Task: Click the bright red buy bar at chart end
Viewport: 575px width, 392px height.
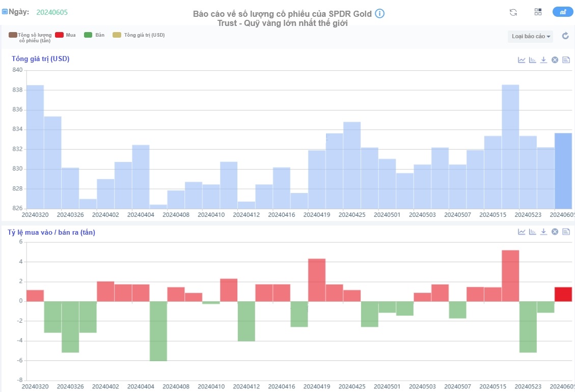Action: (563, 294)
